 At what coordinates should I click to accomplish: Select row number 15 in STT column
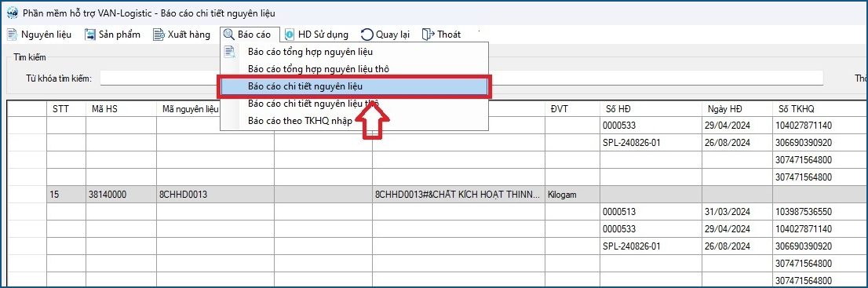(x=66, y=195)
